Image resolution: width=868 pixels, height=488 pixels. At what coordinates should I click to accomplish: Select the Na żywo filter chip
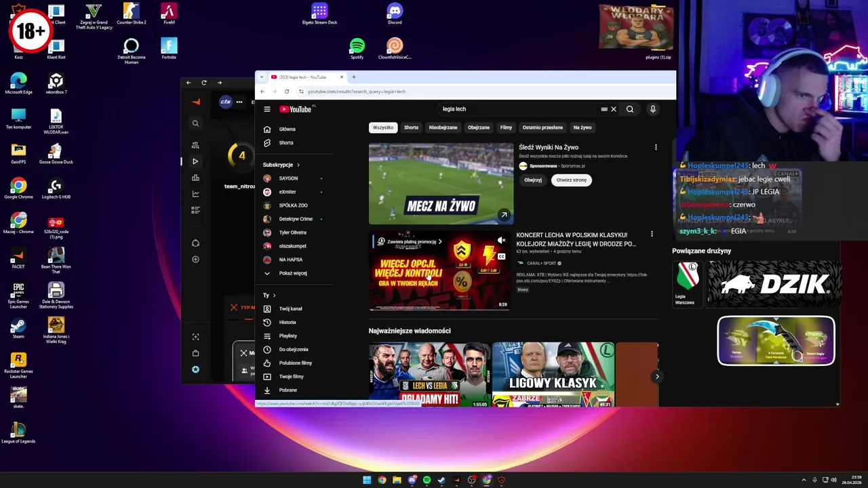click(x=583, y=127)
